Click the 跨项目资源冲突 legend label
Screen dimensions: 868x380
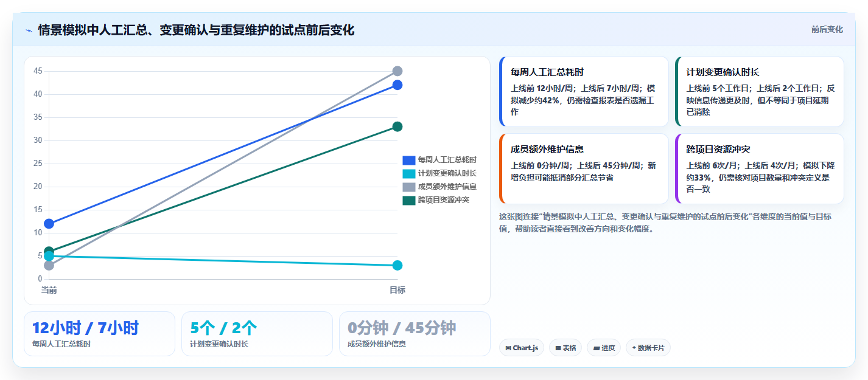(x=444, y=200)
